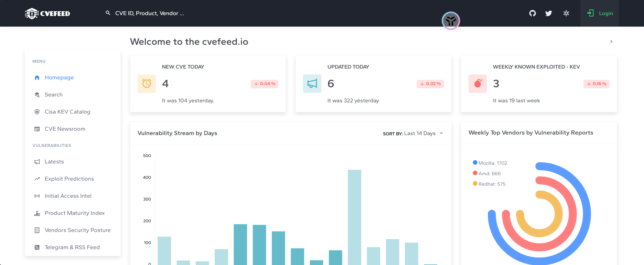Click the bomb KEV icon

click(x=477, y=84)
